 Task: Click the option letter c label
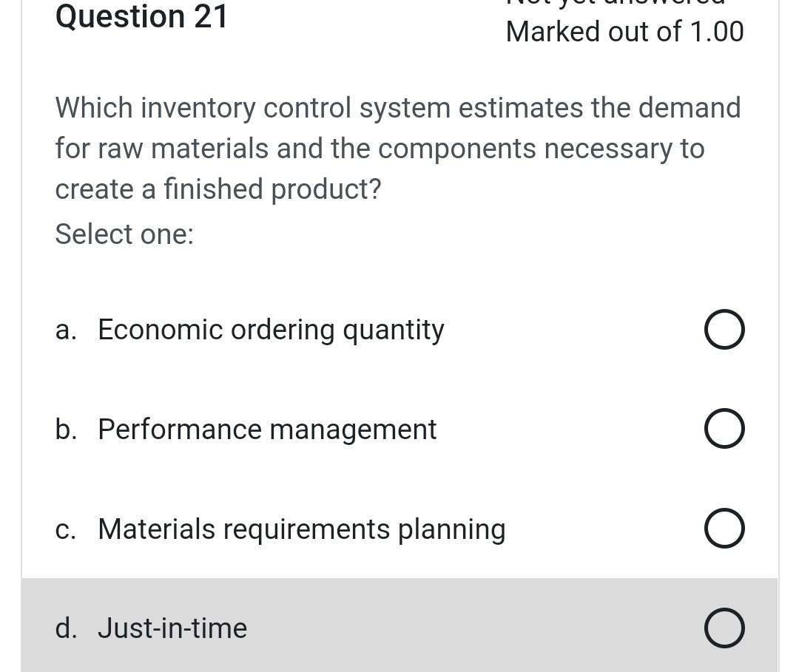tap(66, 528)
